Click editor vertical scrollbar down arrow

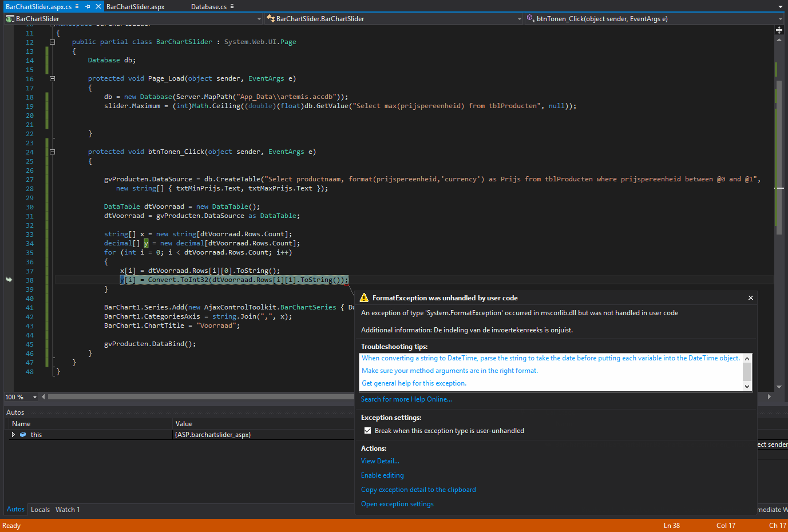coord(779,387)
